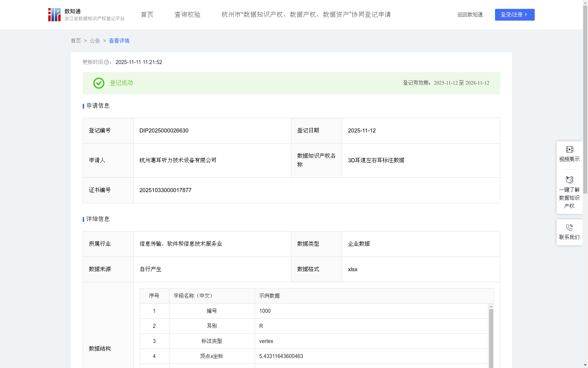The height and width of the screenshot is (368, 588).
Task: Click the 耳别 field name cell
Action: pos(212,326)
